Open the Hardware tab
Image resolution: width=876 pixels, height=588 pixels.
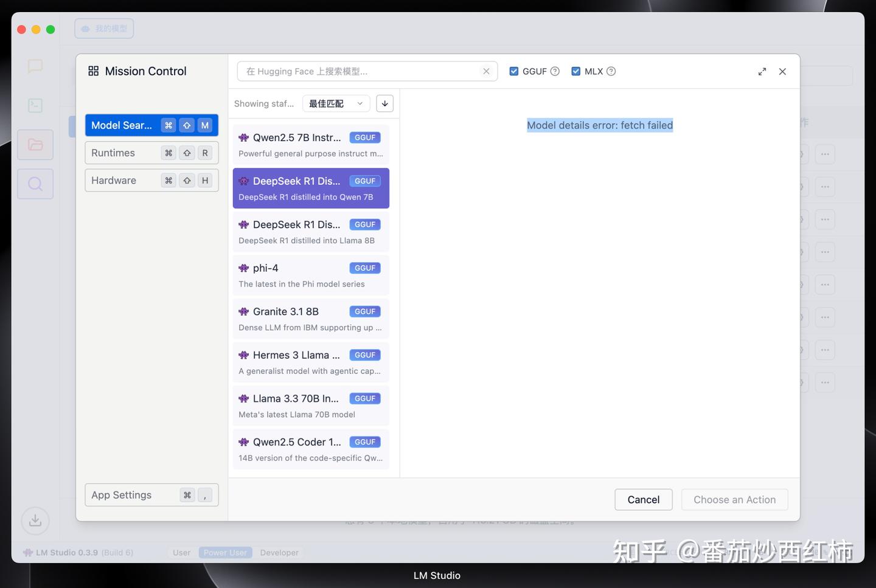point(151,180)
